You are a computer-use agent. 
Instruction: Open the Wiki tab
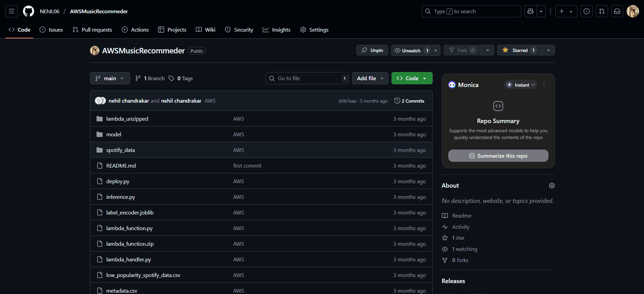[206, 30]
